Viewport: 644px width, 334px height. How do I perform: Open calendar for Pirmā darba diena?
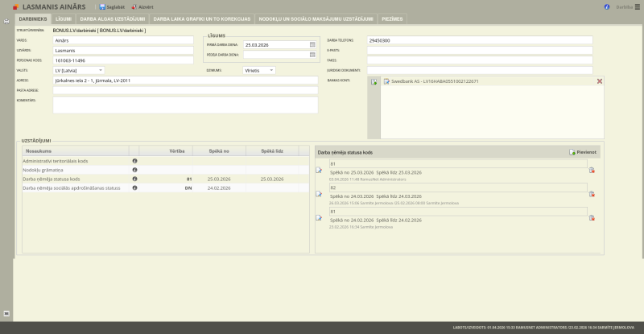(312, 45)
